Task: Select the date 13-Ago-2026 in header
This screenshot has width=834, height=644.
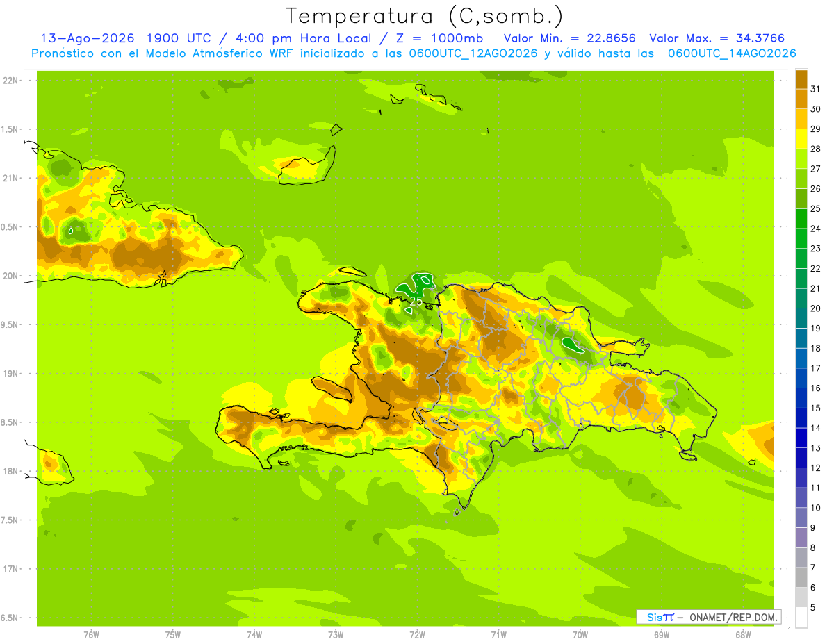Action: (x=87, y=38)
